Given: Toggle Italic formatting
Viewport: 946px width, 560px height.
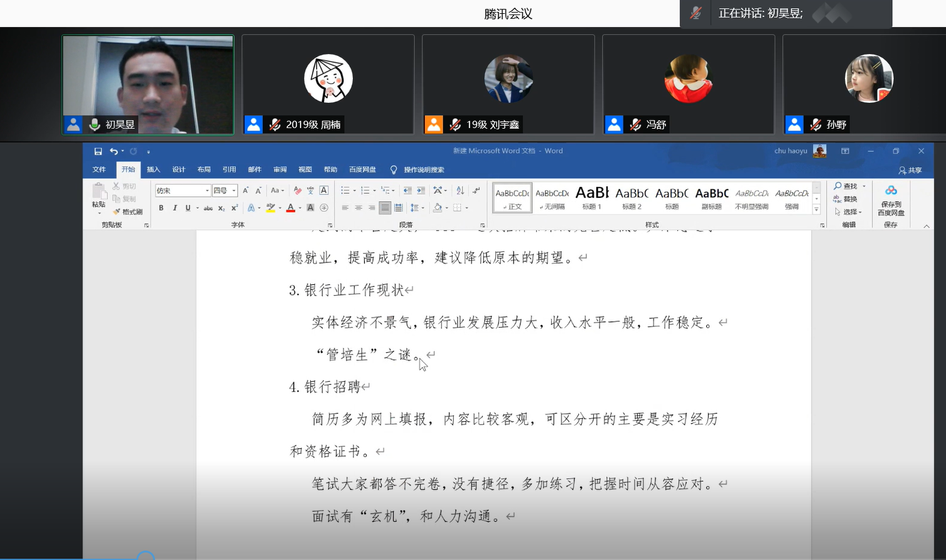Looking at the screenshot, I should coord(175,208).
